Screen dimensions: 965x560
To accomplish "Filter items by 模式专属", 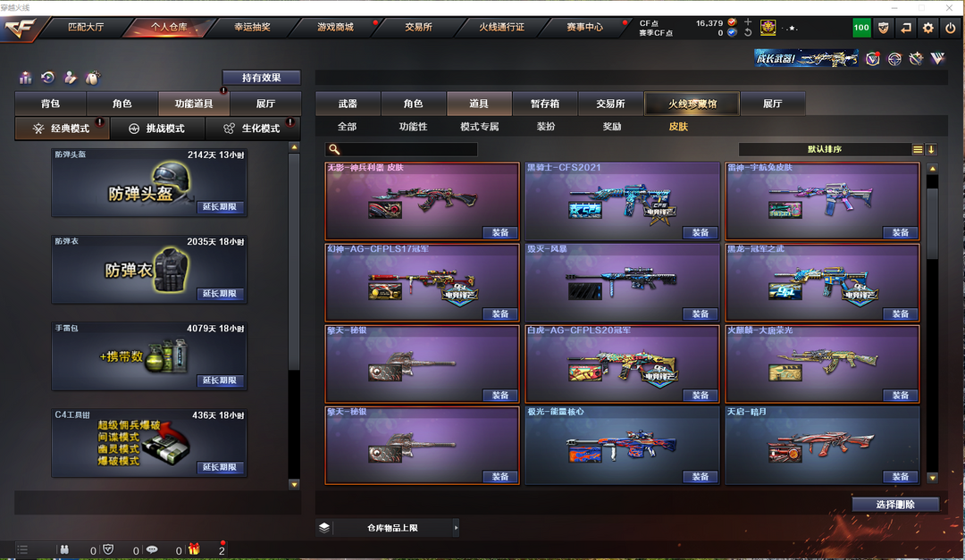I will point(480,126).
